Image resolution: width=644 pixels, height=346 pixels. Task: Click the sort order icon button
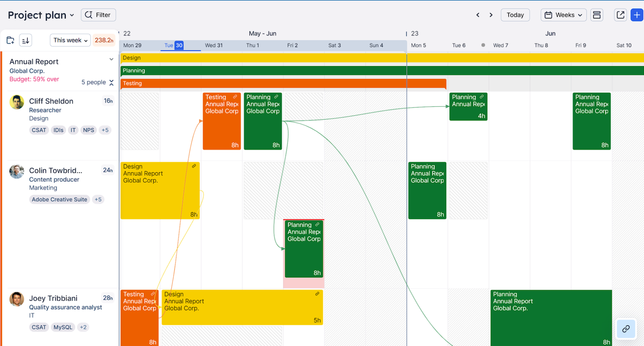[26, 40]
